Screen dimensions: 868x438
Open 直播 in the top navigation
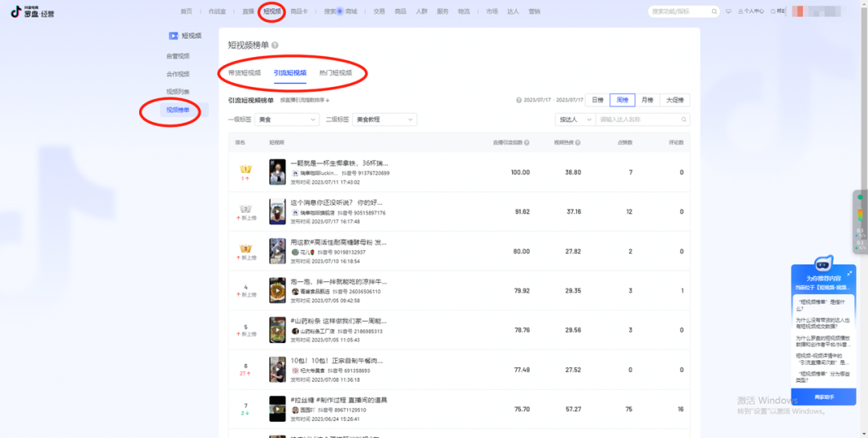click(x=248, y=11)
